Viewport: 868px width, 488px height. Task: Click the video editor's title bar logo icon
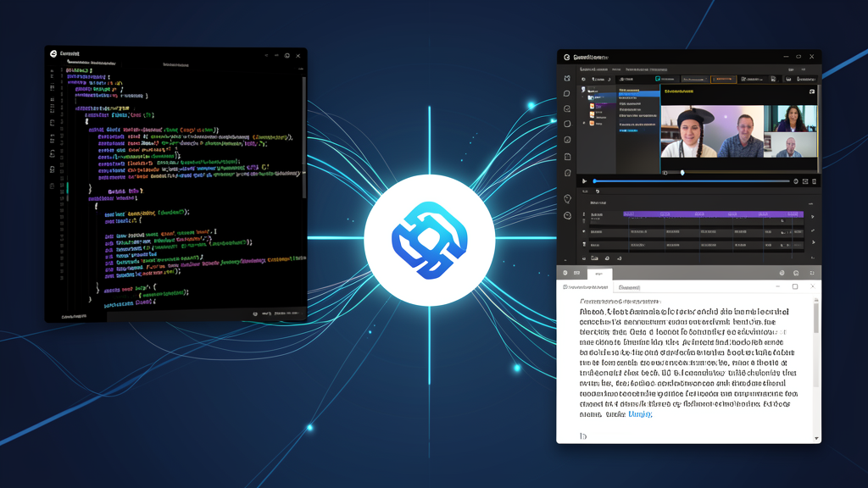567,57
